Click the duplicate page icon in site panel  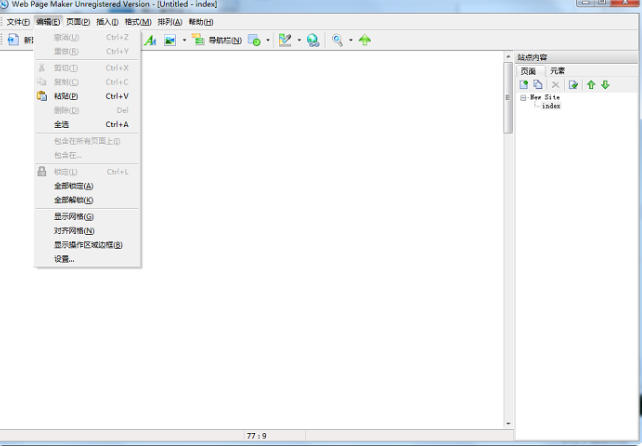[x=538, y=85]
